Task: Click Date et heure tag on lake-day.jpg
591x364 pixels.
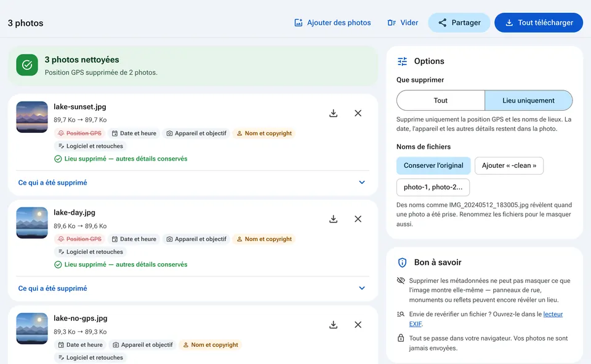Action: 134,239
